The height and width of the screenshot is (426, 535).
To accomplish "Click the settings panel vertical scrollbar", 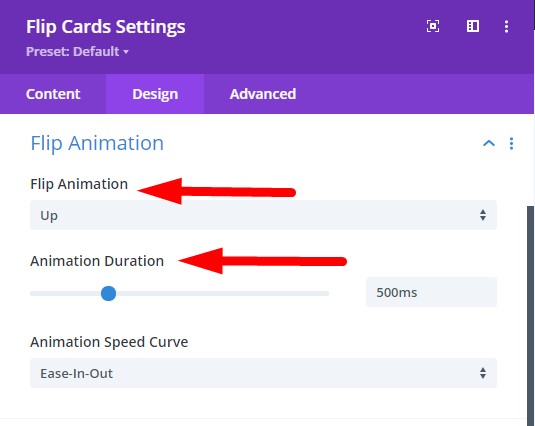I will [x=531, y=315].
